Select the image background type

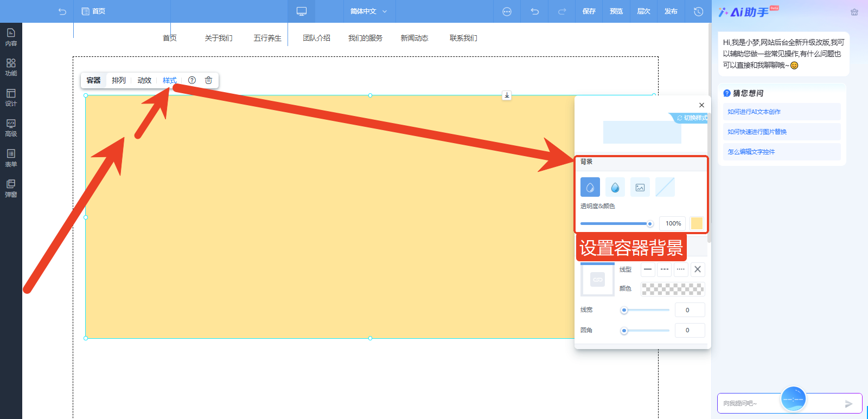tap(640, 187)
